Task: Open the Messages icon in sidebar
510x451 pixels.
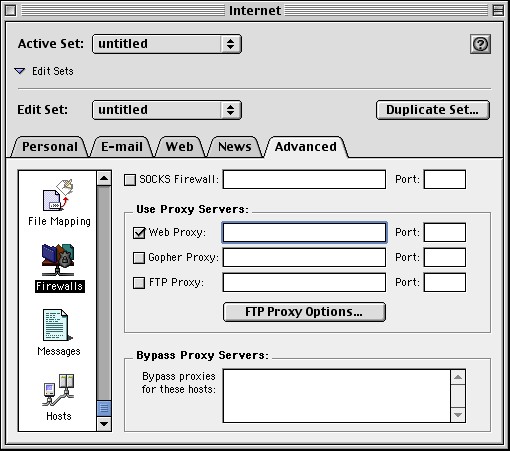Action: tap(59, 333)
